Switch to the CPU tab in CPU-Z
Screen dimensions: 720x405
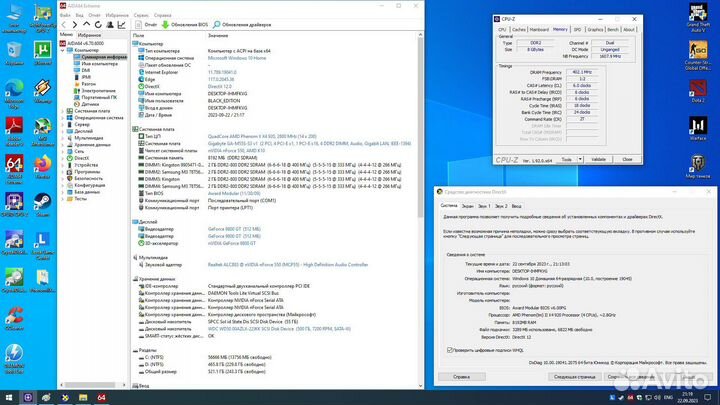click(x=502, y=29)
